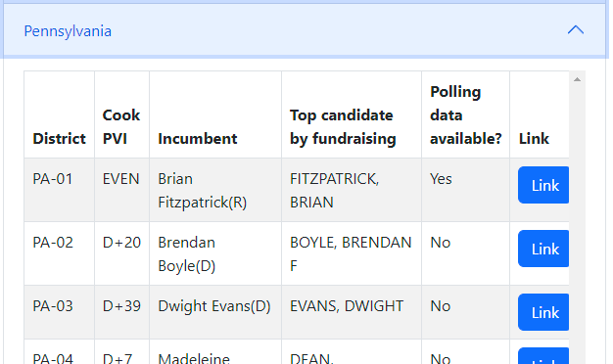The image size is (613, 364).
Task: Open the Link button for PA-01
Action: pos(543,185)
